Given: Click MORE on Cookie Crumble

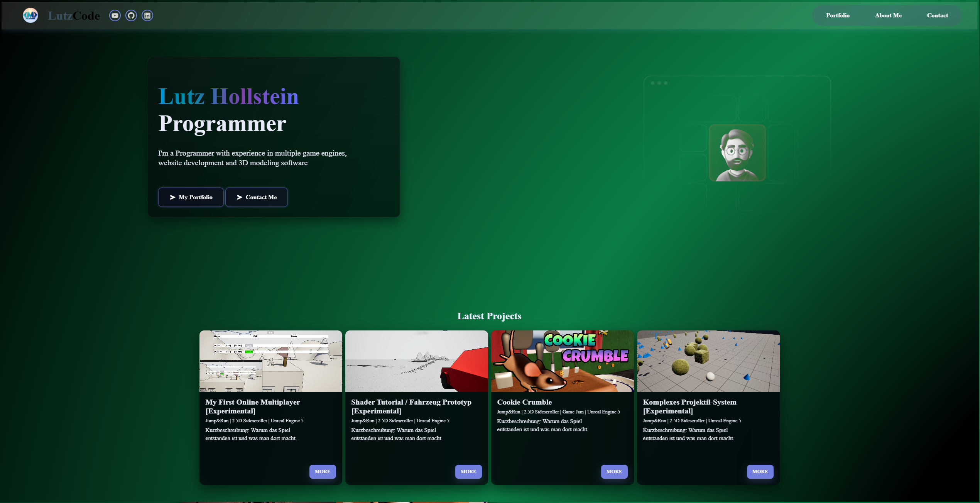Looking at the screenshot, I should click(x=614, y=471).
